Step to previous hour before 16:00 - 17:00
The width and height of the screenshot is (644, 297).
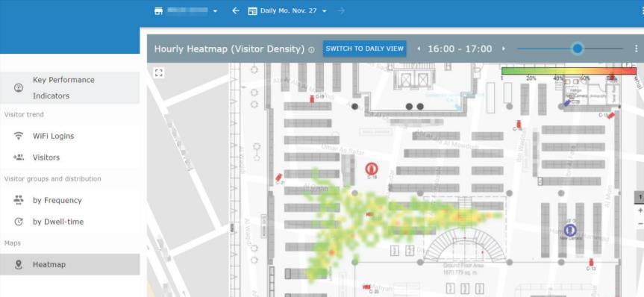click(x=419, y=49)
